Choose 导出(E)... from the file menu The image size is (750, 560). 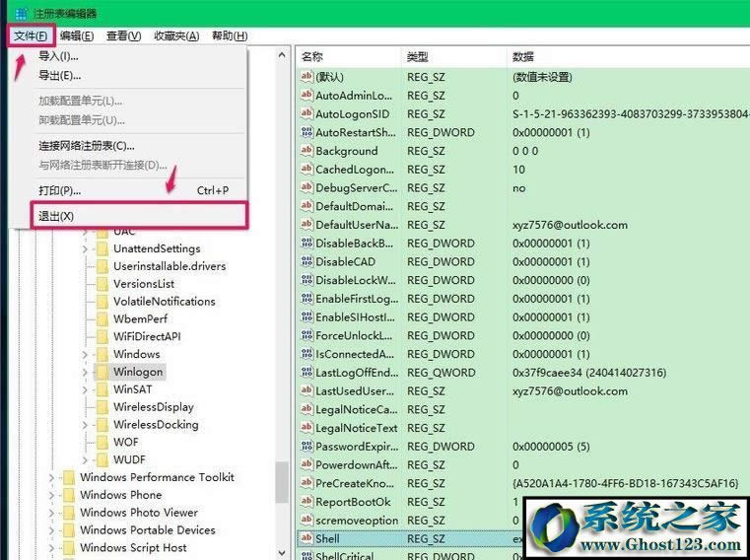(59, 75)
